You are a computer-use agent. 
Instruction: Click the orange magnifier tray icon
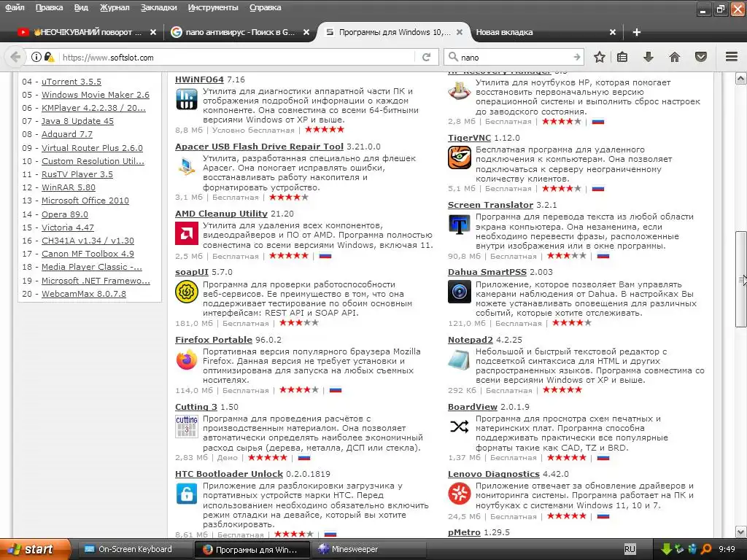click(706, 549)
